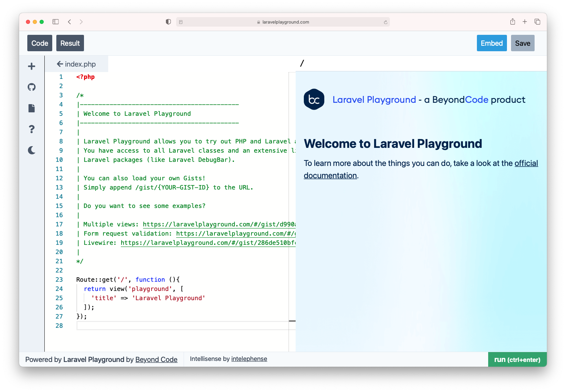
Task: Click the file document icon in sidebar
Action: (32, 108)
